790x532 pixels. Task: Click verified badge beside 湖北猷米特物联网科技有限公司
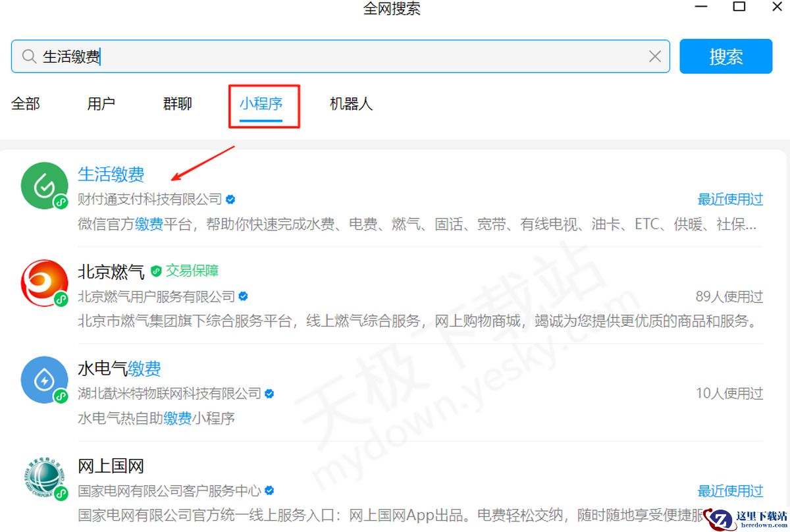tap(269, 394)
